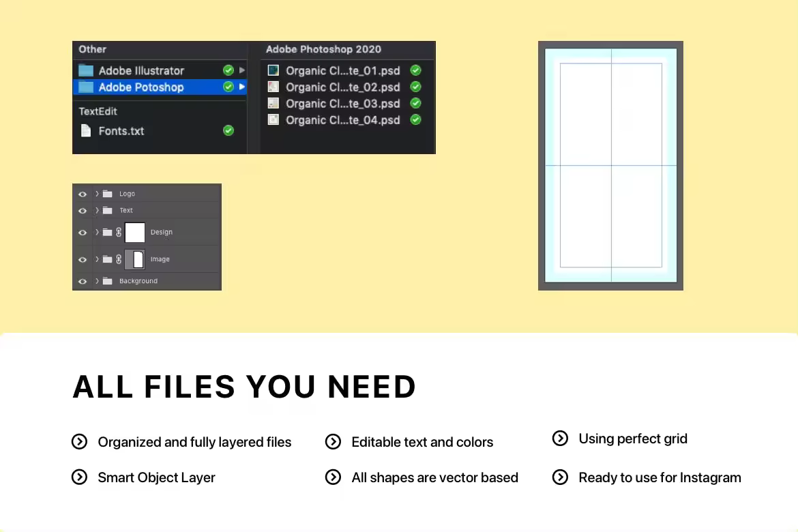798x532 pixels.
Task: Click the mask link icon on Image layer
Action: 119,259
